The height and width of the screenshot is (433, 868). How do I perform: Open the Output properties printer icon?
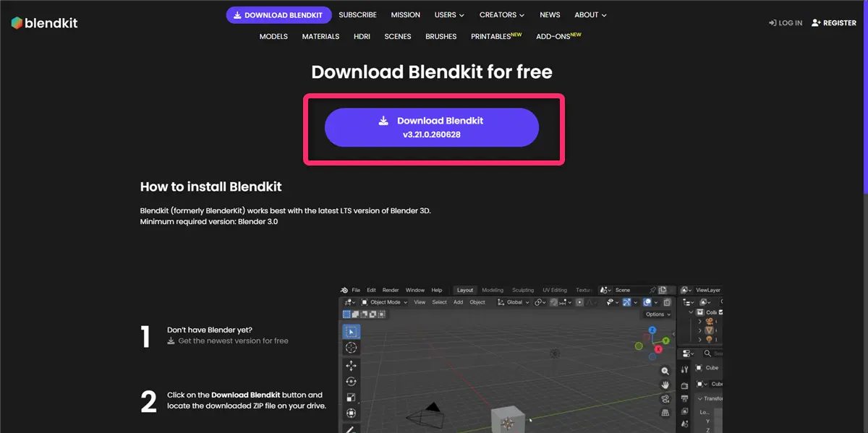[x=684, y=398]
